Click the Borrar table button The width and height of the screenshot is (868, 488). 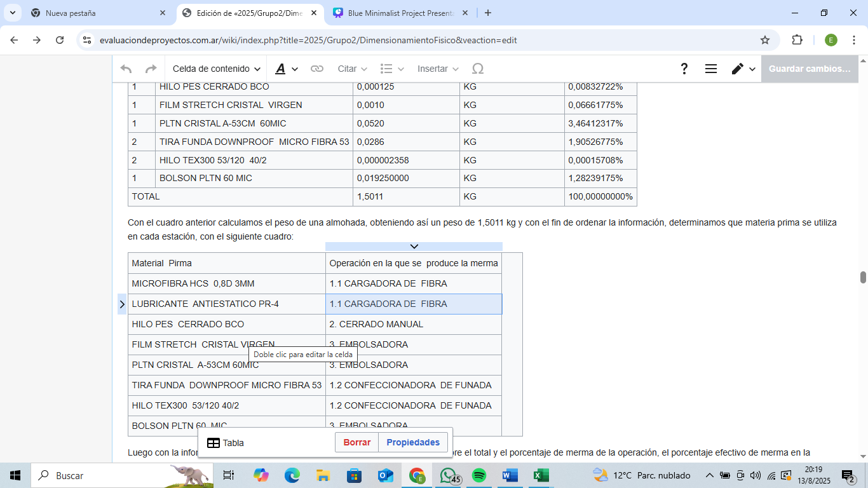[x=356, y=442]
